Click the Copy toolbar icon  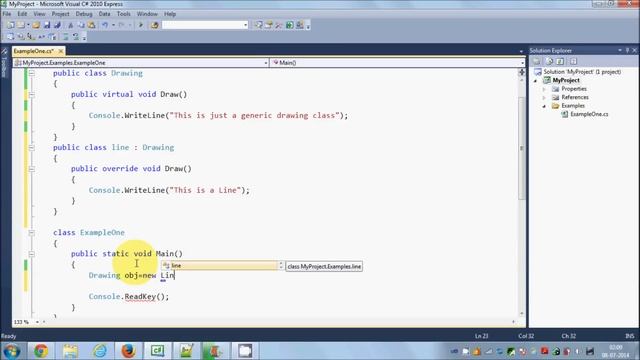point(81,25)
